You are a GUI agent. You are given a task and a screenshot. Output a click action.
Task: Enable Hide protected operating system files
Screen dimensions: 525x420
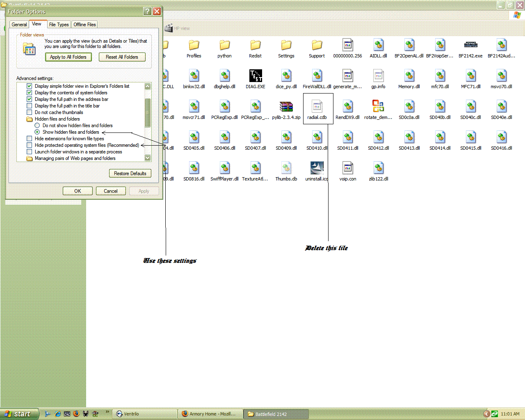click(29, 145)
